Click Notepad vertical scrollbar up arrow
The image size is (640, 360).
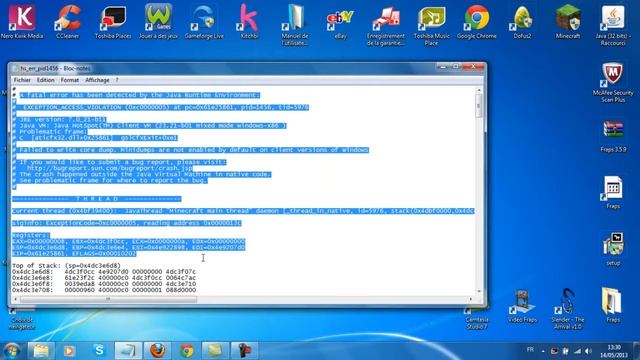click(479, 90)
